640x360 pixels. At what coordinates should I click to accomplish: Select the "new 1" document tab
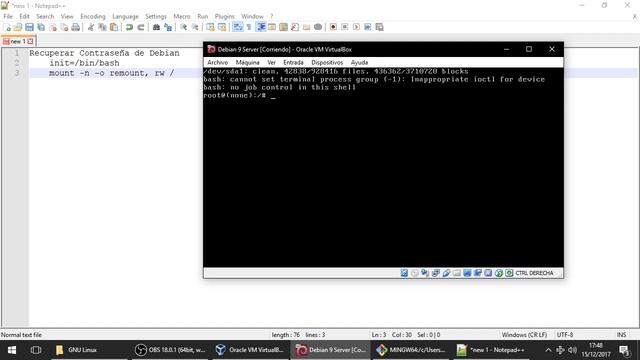(18, 41)
